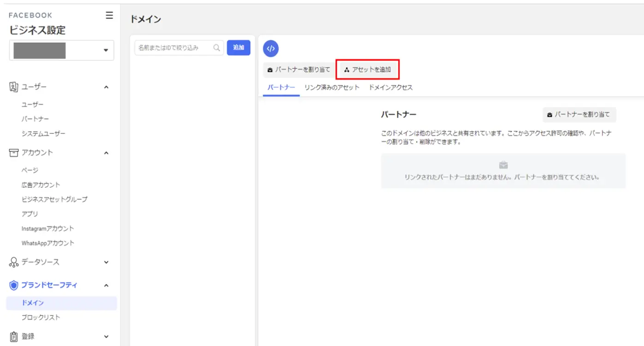Focus the 名前またはIDで絞り込み search field
Screen dimensions: 644x346
coord(179,48)
